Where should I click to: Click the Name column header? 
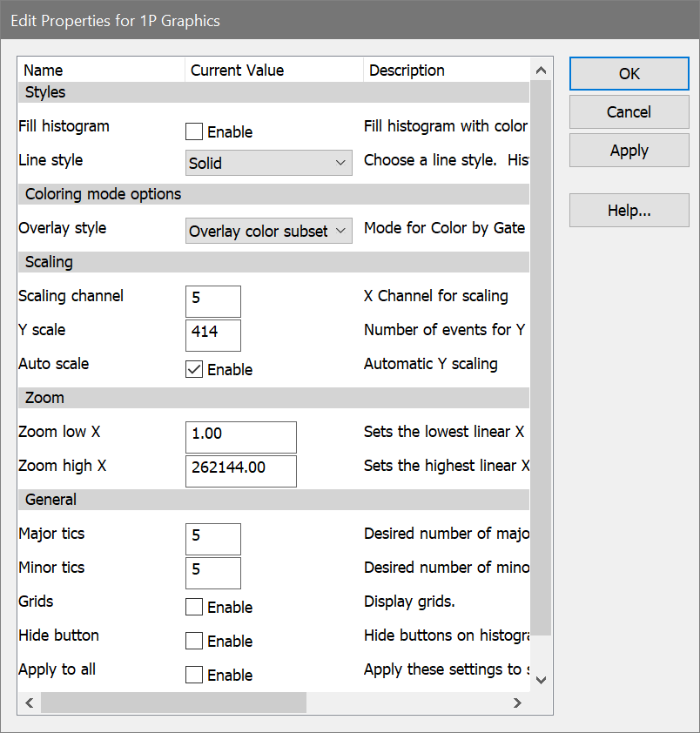coord(100,71)
